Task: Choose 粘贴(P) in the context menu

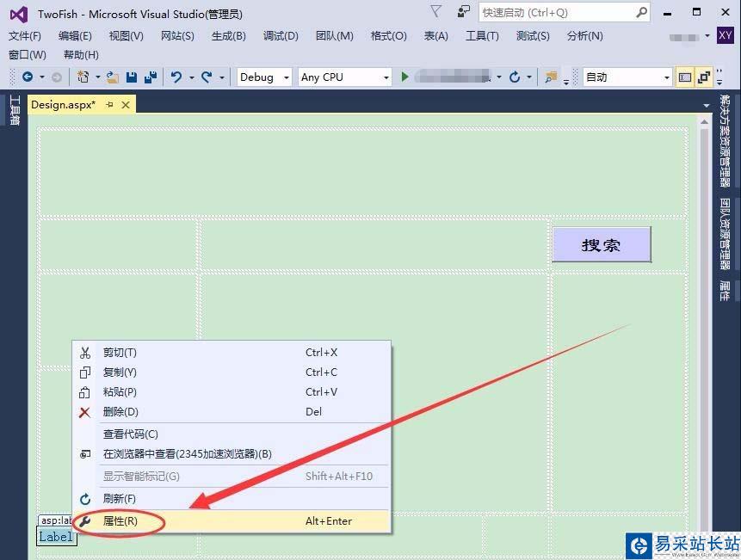Action: click(x=232, y=392)
